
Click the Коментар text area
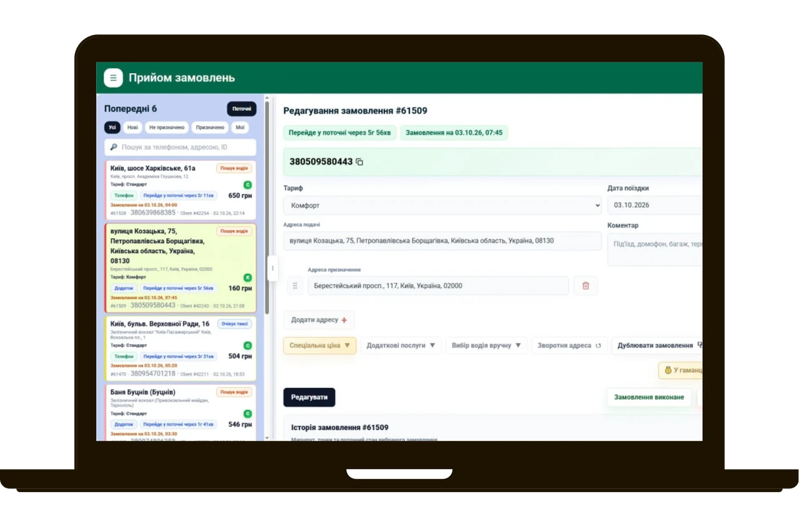point(655,249)
